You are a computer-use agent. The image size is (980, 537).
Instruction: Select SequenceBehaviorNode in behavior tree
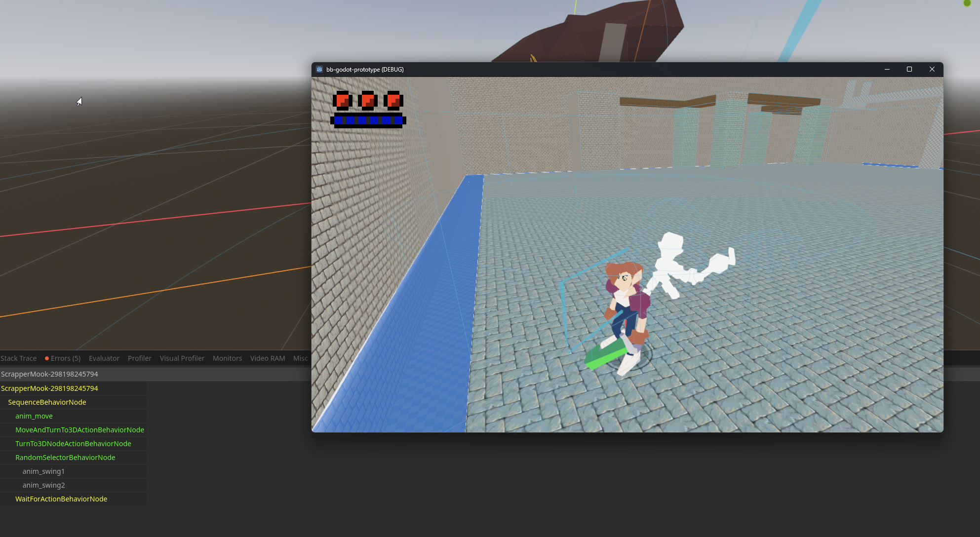(x=47, y=402)
